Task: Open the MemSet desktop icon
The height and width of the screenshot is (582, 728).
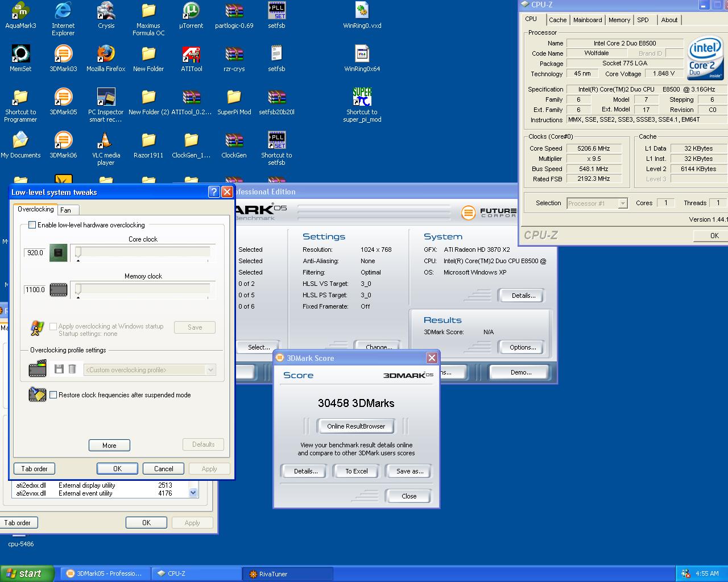Action: coord(20,59)
